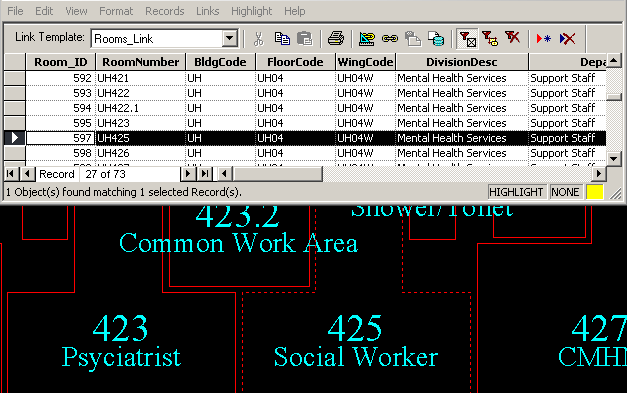The image size is (627, 393).
Task: Open the Format menu
Action: click(116, 11)
